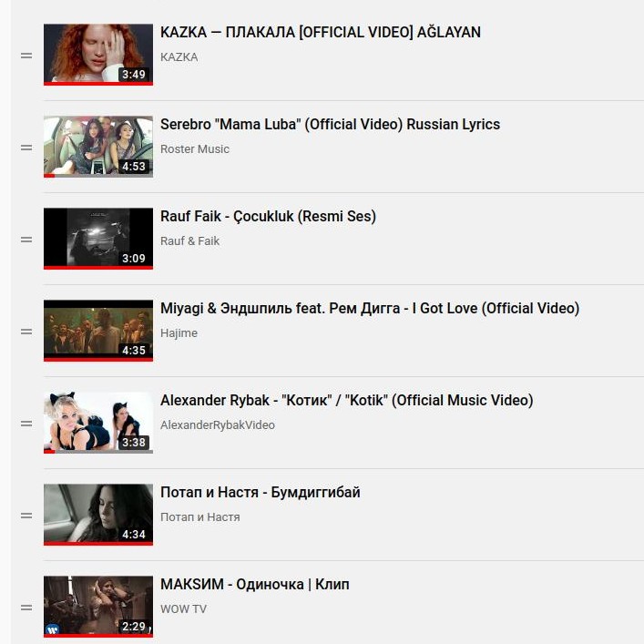Viewport: 644px width, 644px height.
Task: Open Rauf Faik Çocukluk black-and-white thumbnail
Action: pos(98,239)
